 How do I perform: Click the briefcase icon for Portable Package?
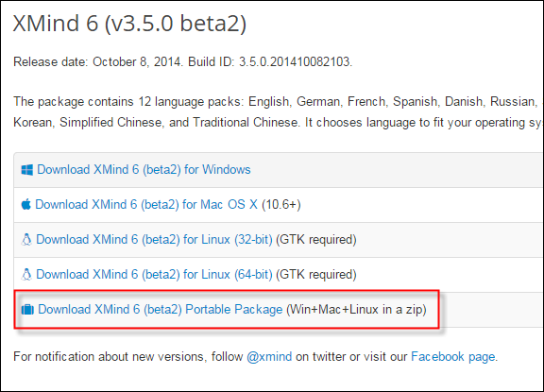27,309
